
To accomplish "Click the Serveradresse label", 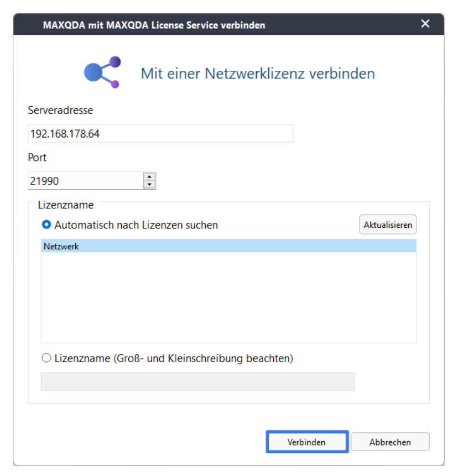I will click(60, 110).
